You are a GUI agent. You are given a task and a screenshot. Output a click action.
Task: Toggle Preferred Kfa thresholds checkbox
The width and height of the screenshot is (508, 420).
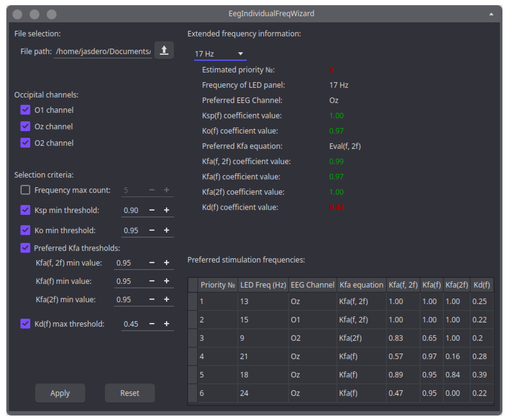pos(25,248)
